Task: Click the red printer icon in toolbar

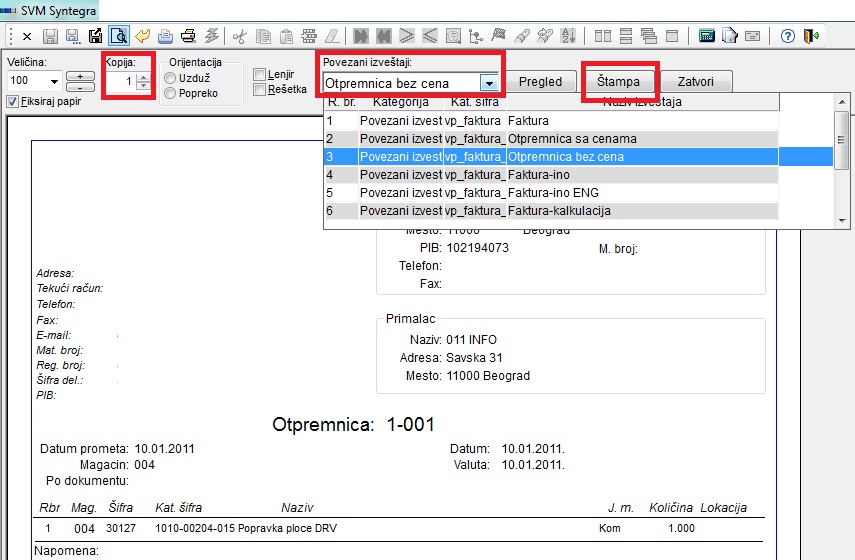Action: click(188, 36)
